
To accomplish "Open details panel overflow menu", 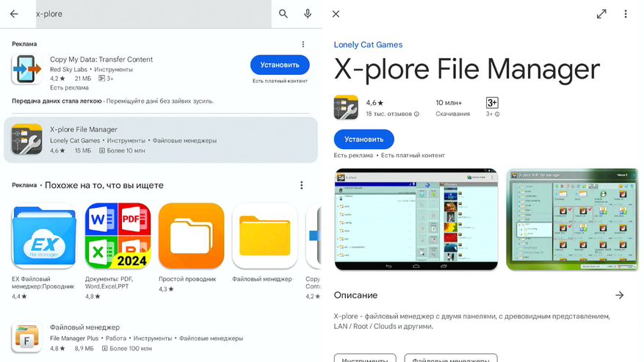I will pyautogui.click(x=626, y=14).
